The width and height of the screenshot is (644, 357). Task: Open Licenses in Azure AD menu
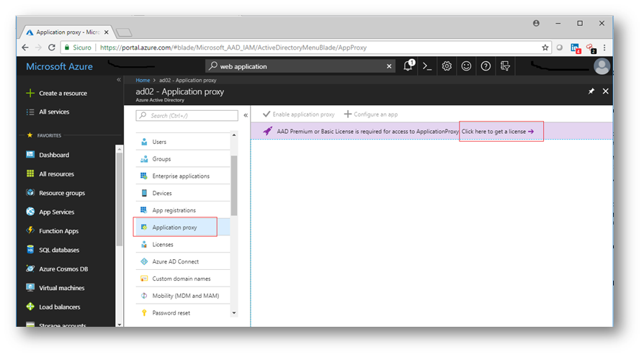[183, 244]
